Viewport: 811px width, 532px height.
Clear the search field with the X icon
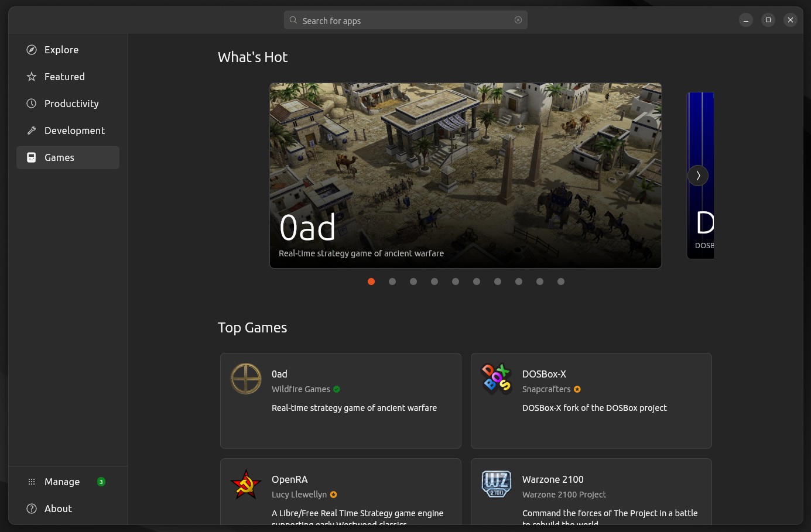518,20
